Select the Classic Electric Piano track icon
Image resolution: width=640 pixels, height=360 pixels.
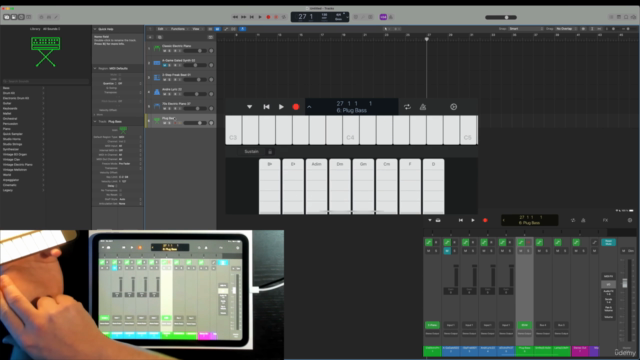tap(157, 49)
